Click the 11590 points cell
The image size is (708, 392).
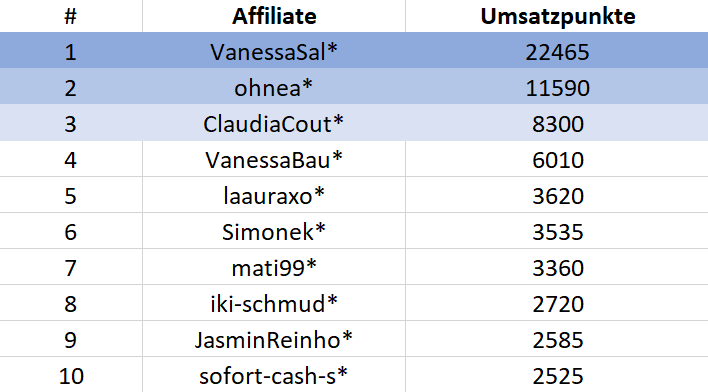pos(558,88)
